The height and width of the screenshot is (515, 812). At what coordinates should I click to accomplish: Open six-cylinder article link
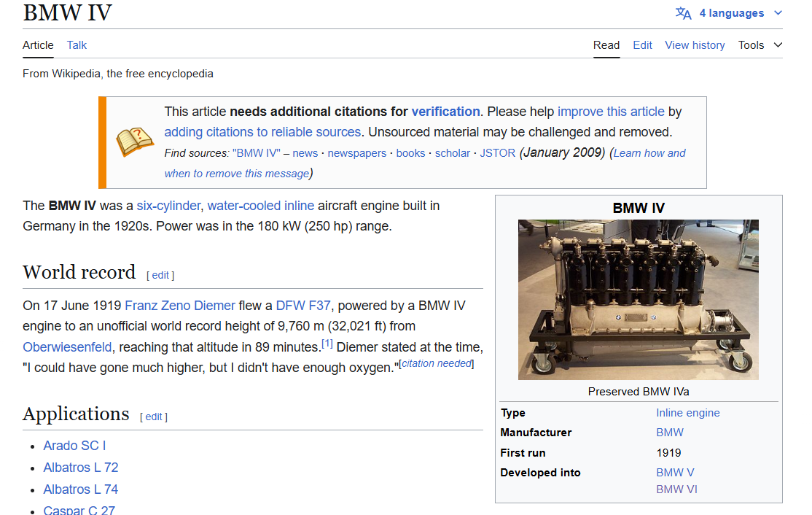[168, 206]
